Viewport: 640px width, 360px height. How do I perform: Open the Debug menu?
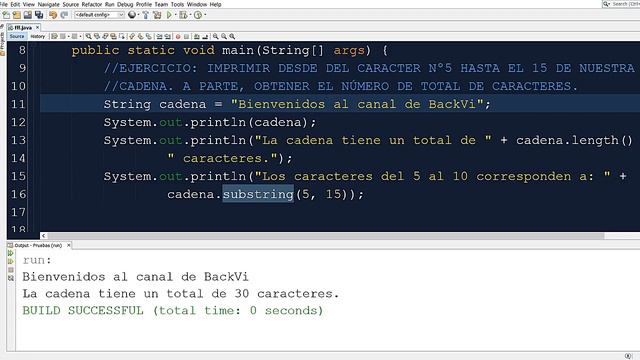click(x=125, y=4)
